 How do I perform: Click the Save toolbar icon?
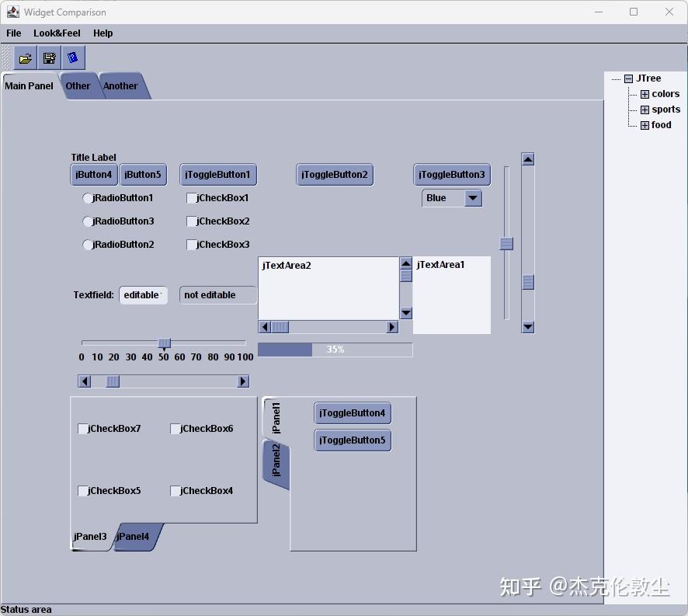[49, 57]
